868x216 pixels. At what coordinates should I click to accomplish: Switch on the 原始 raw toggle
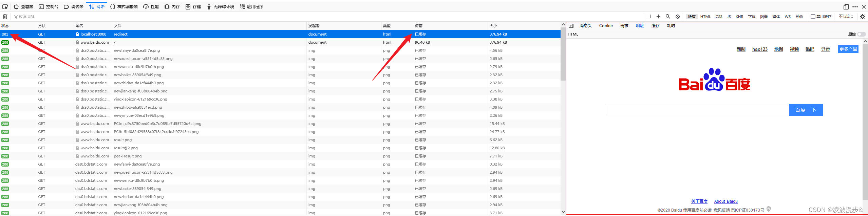pos(861,34)
